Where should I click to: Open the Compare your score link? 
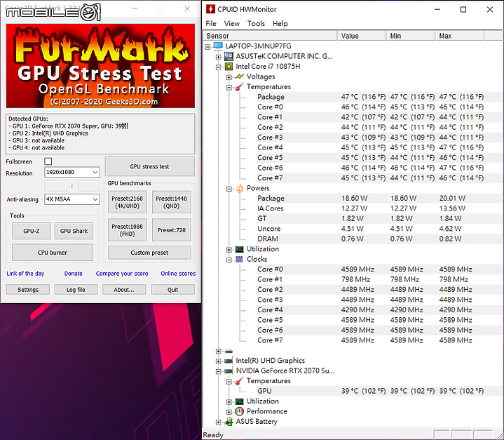click(122, 273)
